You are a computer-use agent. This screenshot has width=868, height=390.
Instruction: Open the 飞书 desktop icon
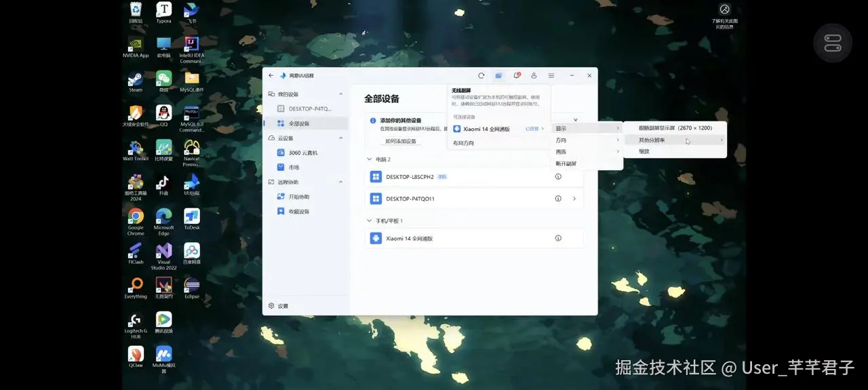tap(192, 13)
